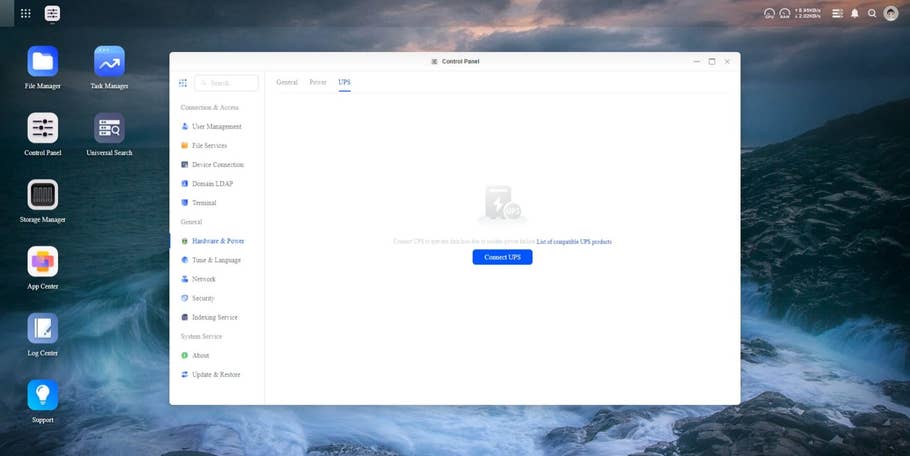910x456 pixels.
Task: Launch Log Center from desktop
Action: (42, 329)
